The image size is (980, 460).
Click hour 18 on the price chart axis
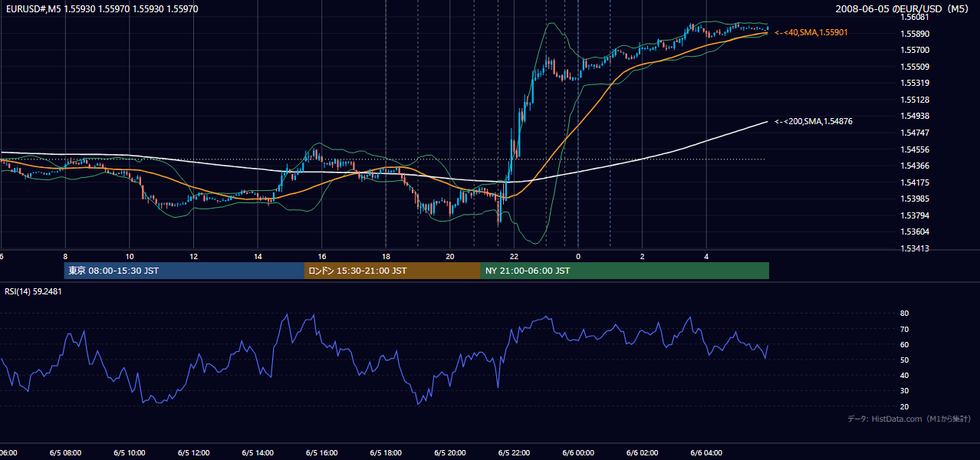click(386, 257)
